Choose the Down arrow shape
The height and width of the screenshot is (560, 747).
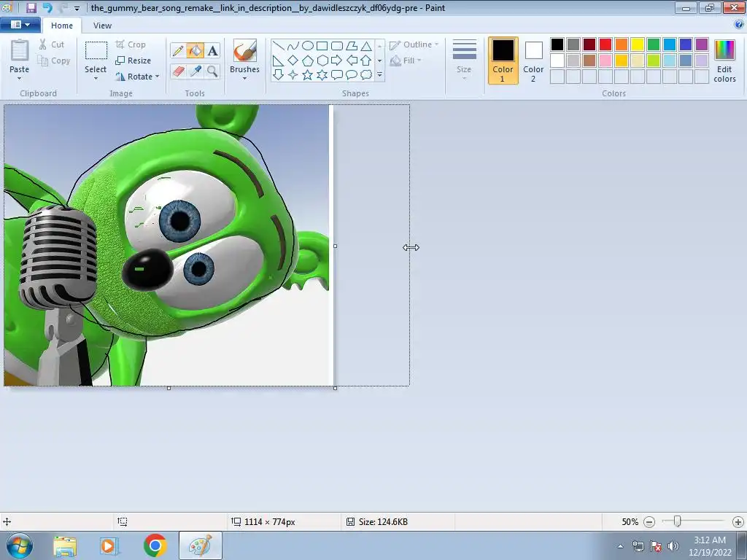[x=279, y=75]
